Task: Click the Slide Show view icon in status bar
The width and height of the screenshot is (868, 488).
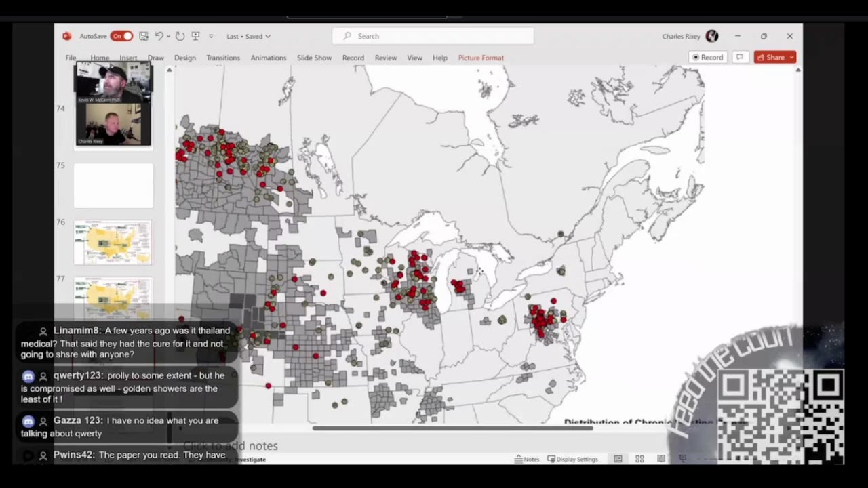Action: point(683,459)
